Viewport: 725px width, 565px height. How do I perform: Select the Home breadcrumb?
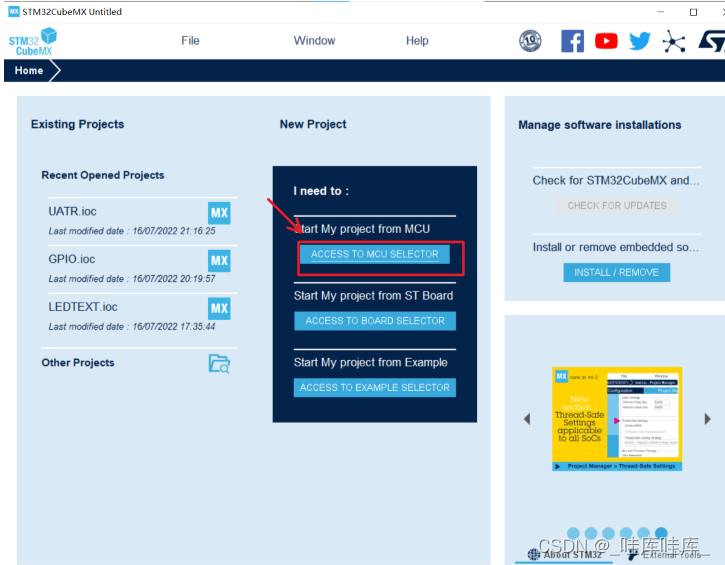coord(29,71)
